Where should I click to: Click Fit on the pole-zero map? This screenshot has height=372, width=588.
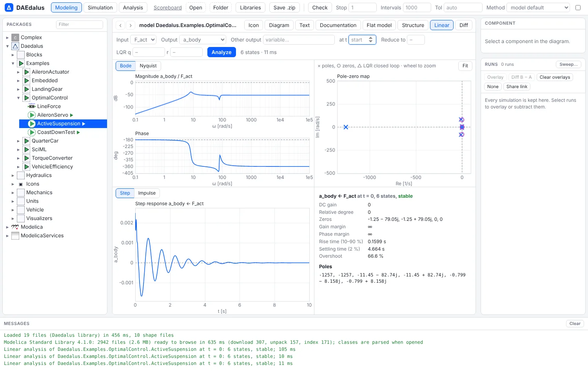tap(465, 66)
